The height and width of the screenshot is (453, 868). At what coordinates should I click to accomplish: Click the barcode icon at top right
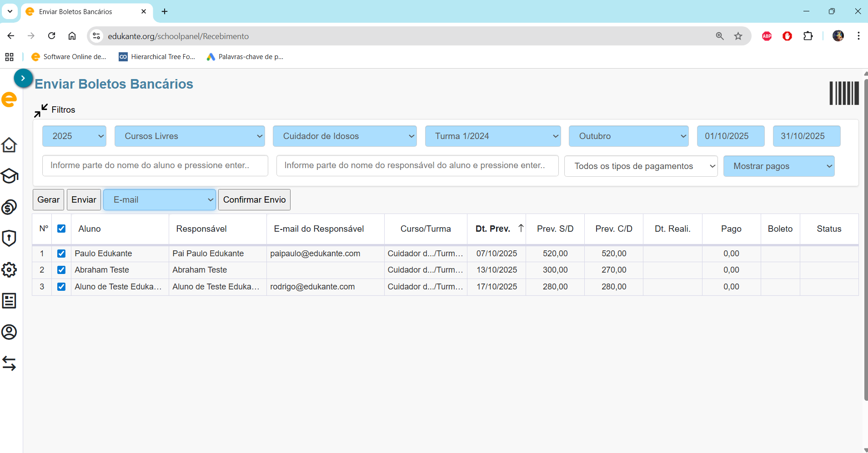pos(844,93)
